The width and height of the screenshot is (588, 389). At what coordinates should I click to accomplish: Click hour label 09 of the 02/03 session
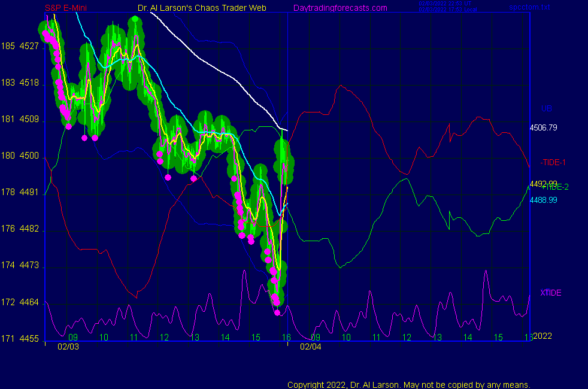pyautogui.click(x=73, y=338)
